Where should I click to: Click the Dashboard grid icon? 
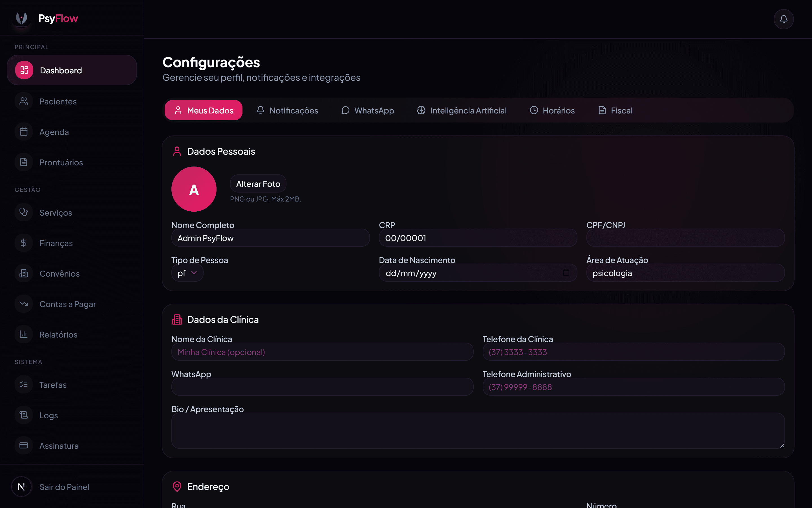[x=24, y=70]
